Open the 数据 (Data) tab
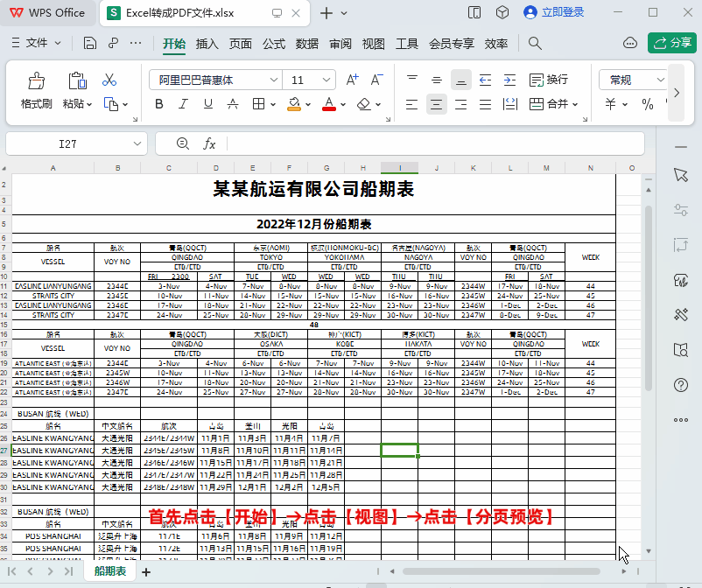Image resolution: width=702 pixels, height=588 pixels. coord(307,44)
